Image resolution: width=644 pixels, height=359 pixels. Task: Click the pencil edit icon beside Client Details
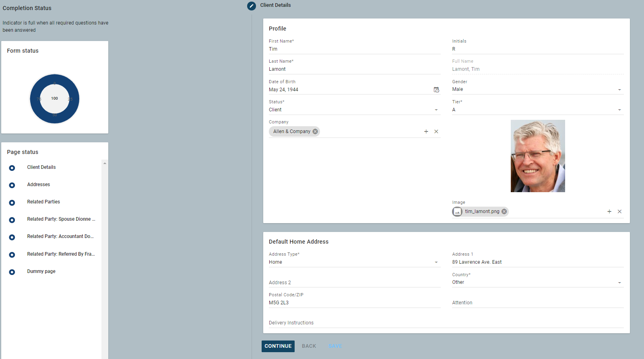pyautogui.click(x=252, y=6)
